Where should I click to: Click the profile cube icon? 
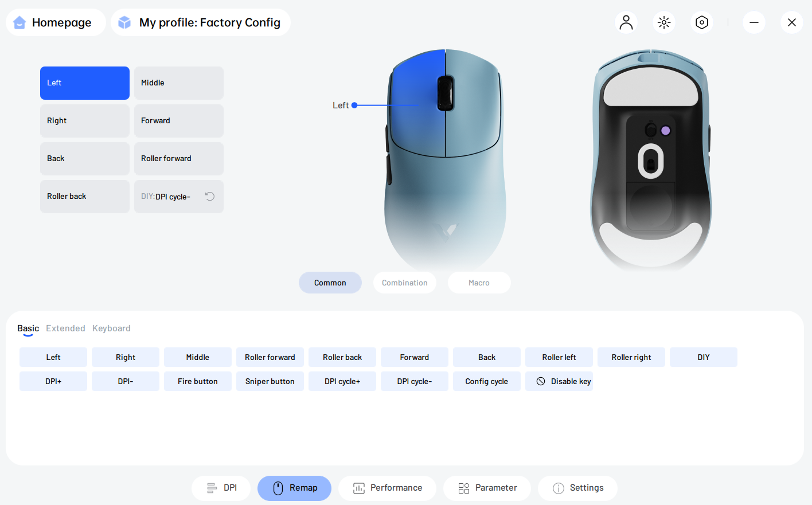[x=124, y=22]
